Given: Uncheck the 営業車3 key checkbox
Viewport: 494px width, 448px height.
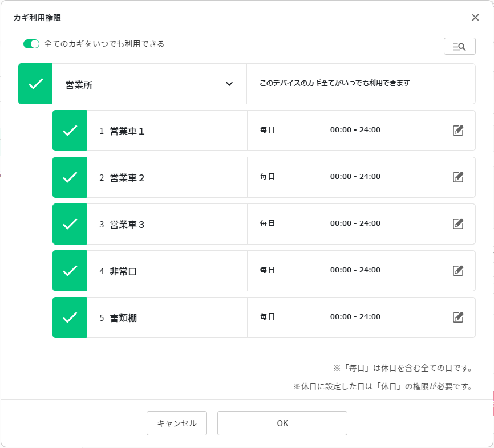Looking at the screenshot, I should [70, 224].
